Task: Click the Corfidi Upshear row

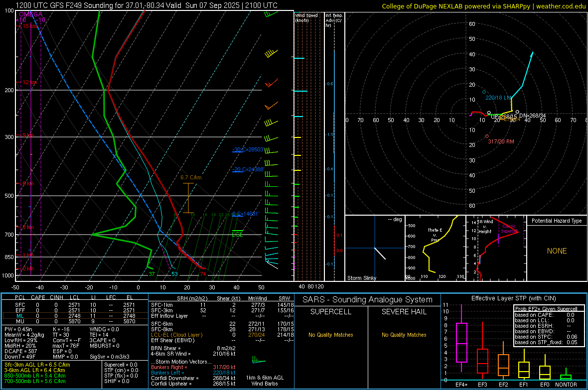Action: click(x=193, y=384)
